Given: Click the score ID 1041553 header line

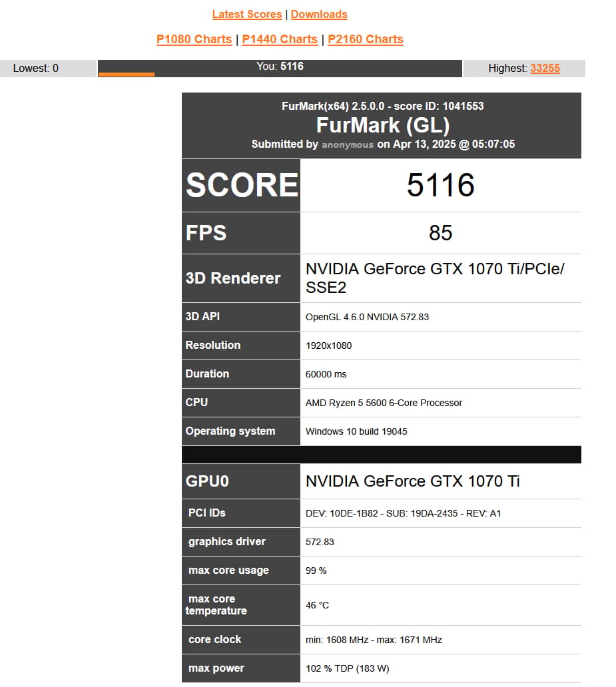Looking at the screenshot, I should point(382,106).
